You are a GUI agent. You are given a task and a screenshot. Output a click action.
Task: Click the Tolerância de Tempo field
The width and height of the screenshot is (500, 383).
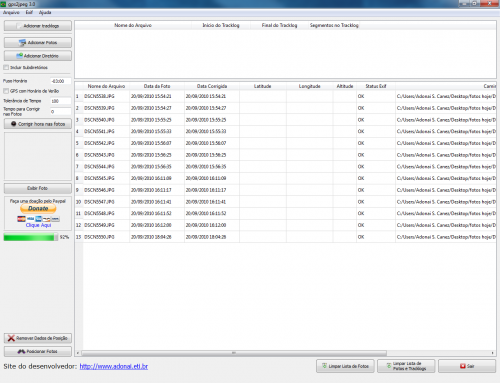pyautogui.click(x=61, y=101)
